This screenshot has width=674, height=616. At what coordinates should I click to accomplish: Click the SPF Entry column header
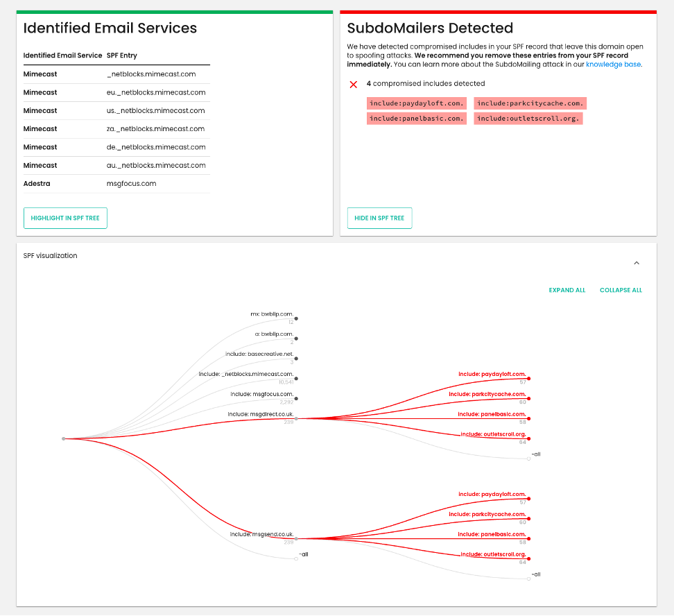pos(121,55)
